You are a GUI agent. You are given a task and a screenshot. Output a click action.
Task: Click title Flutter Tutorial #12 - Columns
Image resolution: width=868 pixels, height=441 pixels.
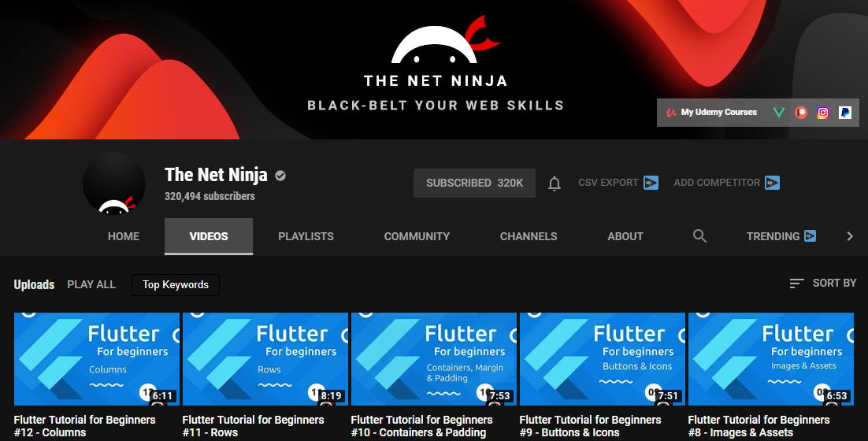85,426
